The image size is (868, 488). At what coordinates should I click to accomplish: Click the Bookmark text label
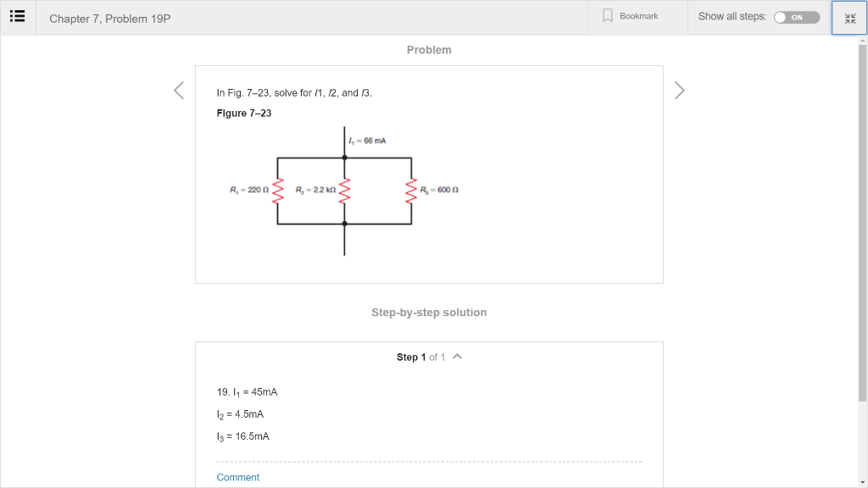click(x=639, y=14)
